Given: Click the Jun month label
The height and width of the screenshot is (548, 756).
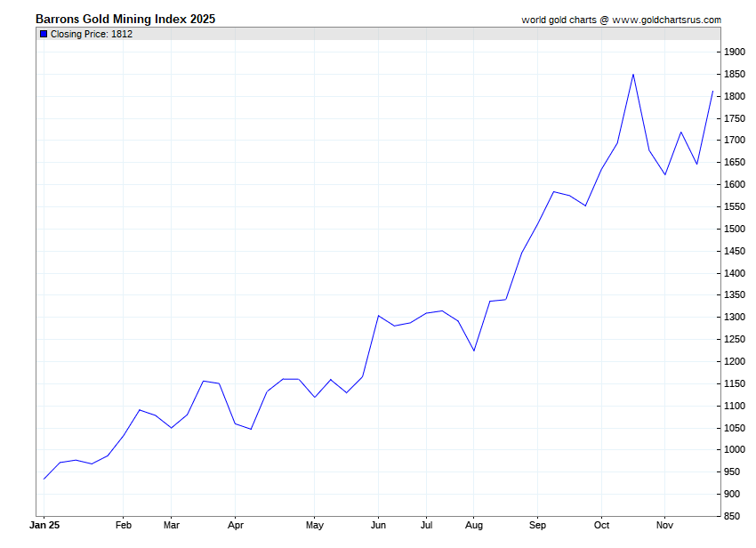Looking at the screenshot, I should [378, 525].
